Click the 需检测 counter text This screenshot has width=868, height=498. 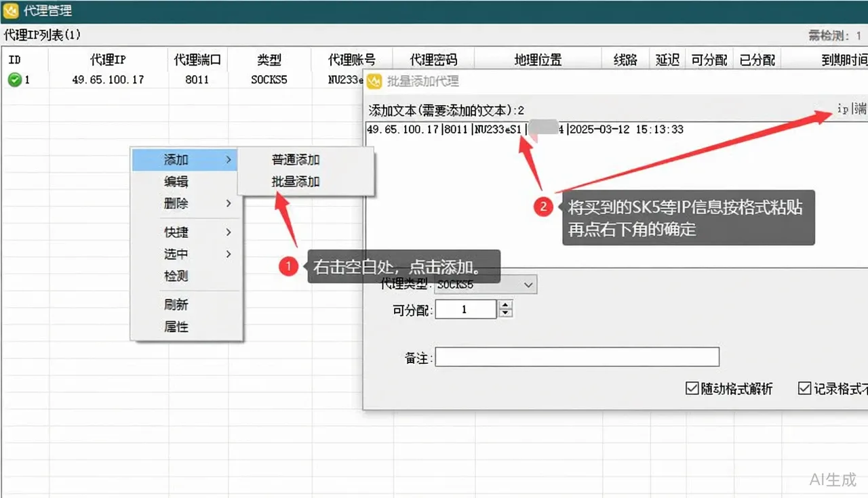pos(834,35)
